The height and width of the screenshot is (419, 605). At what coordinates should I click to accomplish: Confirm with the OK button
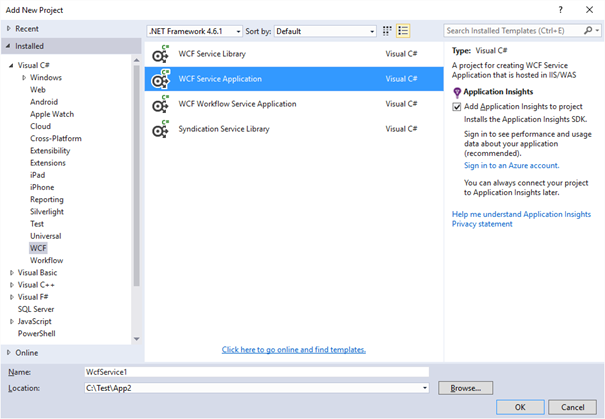point(520,407)
